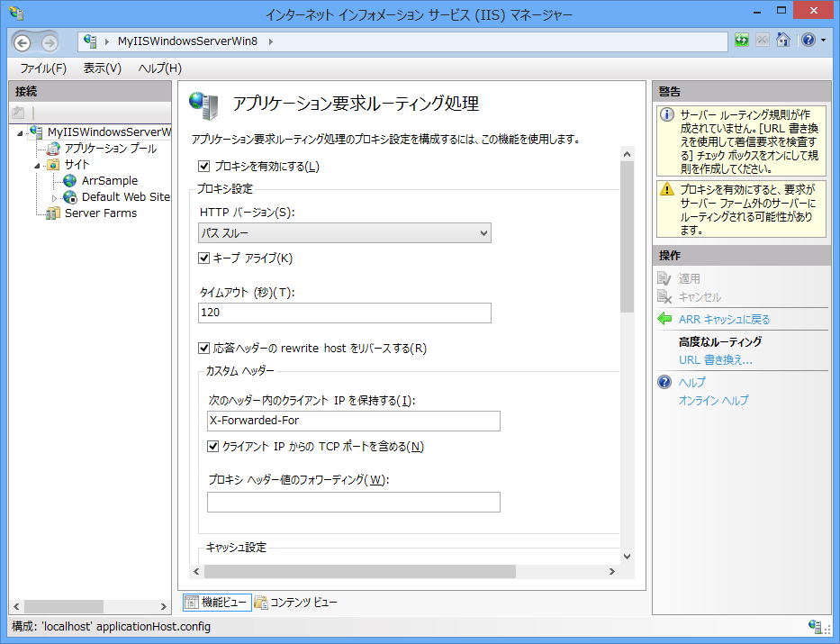Switch to コンテンツ ビュー tab
The height and width of the screenshot is (644, 840).
click(295, 603)
